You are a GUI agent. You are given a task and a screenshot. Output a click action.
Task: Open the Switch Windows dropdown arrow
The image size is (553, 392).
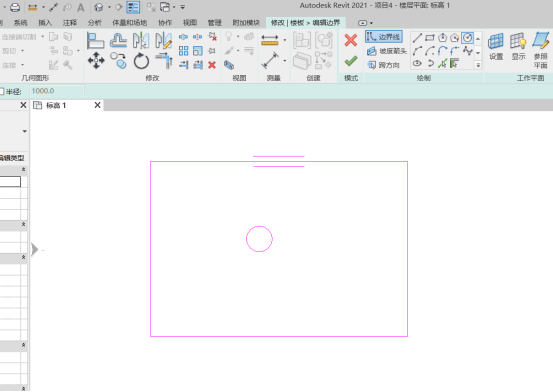[174, 7]
